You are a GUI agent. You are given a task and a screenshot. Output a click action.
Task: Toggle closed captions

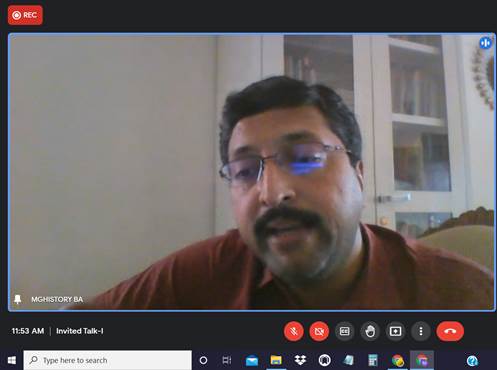click(x=344, y=331)
